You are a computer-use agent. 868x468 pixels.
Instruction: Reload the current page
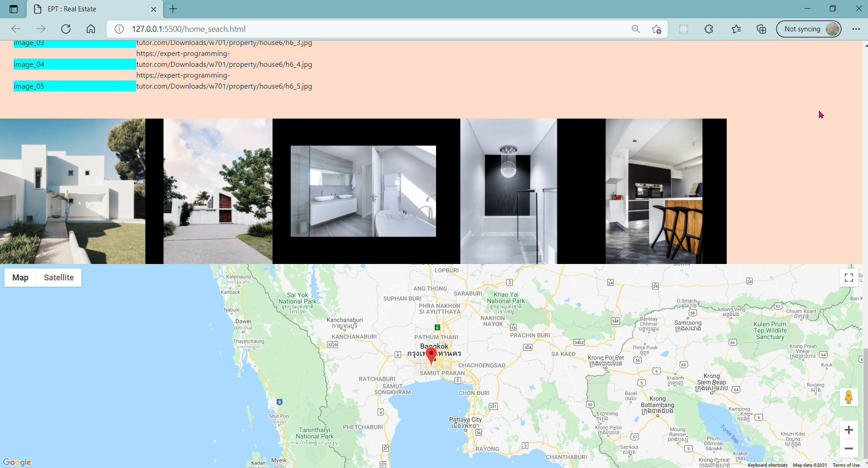tap(66, 29)
